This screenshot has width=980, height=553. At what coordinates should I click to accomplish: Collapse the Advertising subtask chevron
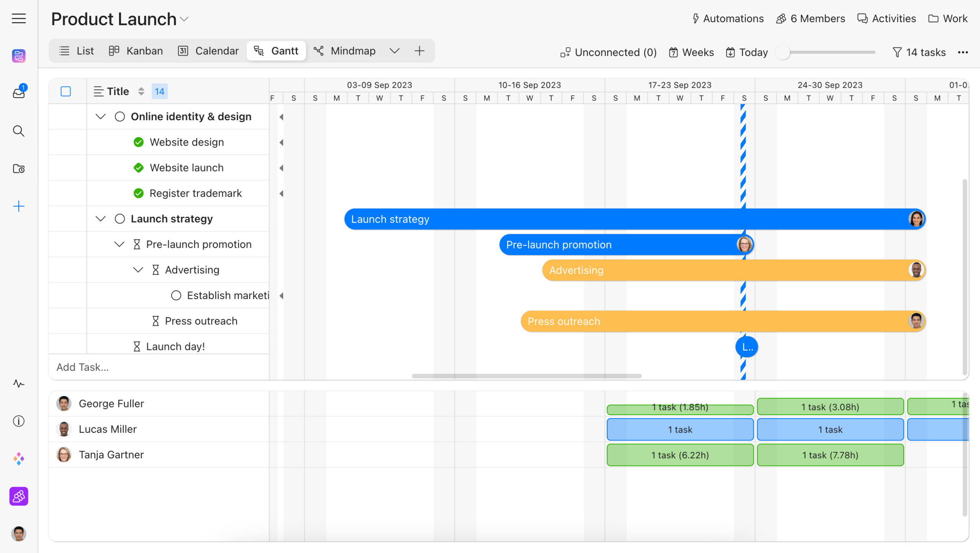(x=138, y=270)
